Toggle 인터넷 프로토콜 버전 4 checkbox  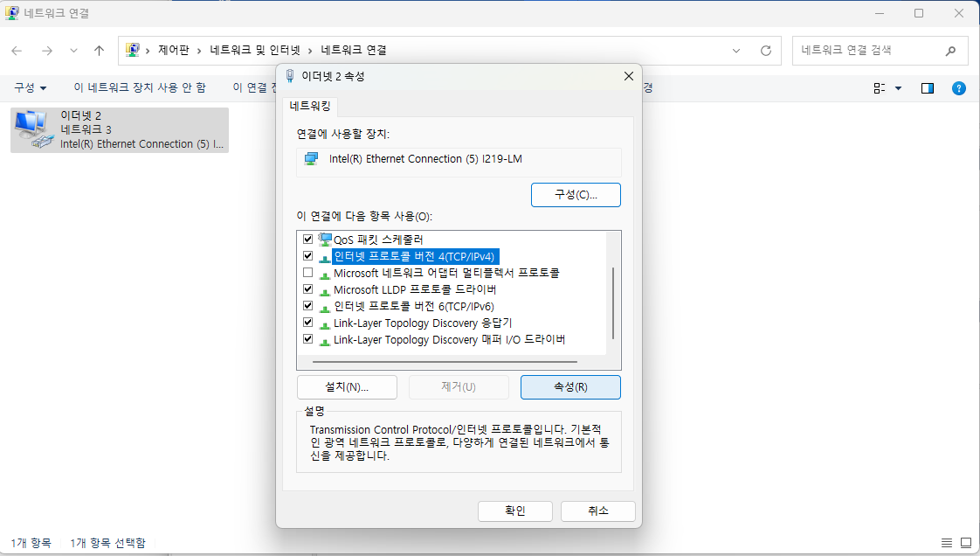(307, 256)
